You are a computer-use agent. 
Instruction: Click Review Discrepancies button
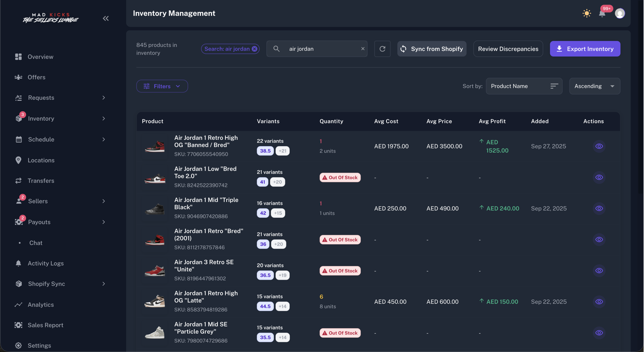point(508,49)
